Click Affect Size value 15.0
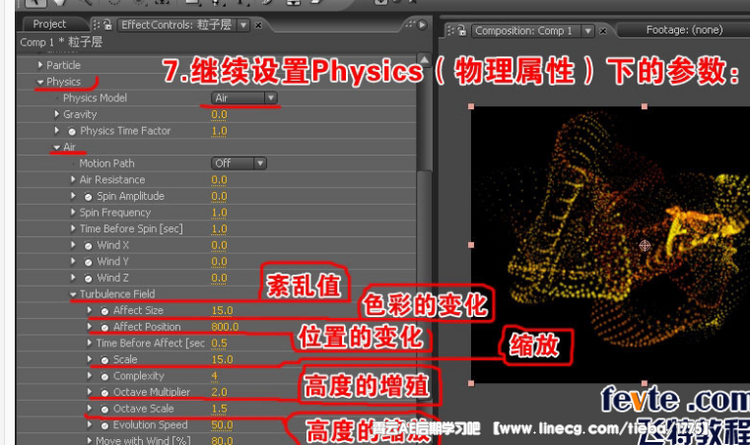Image resolution: width=750 pixels, height=445 pixels. pyautogui.click(x=222, y=311)
